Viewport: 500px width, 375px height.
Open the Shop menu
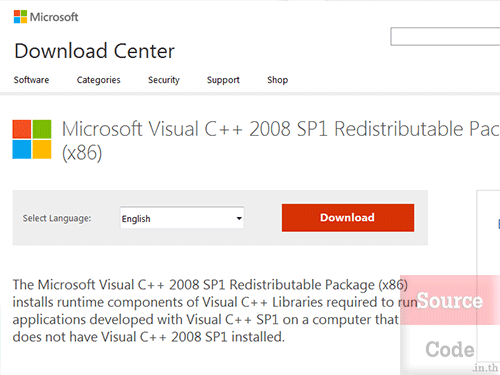click(x=278, y=80)
